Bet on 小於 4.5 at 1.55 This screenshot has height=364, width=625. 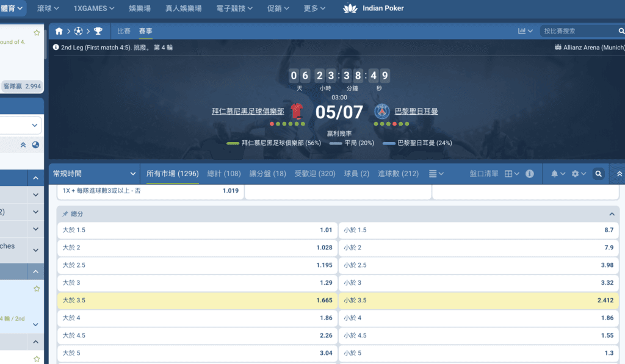[479, 335]
